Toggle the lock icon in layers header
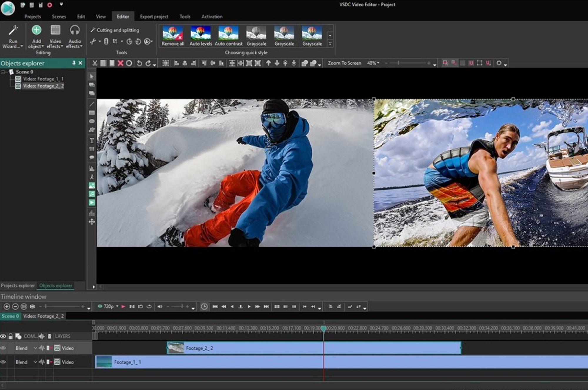 (x=11, y=336)
